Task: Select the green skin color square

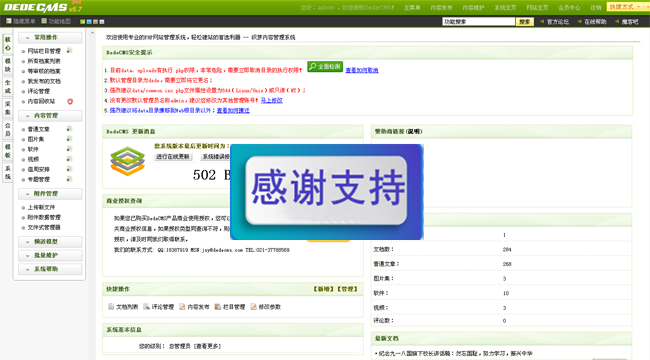Action: coord(82,22)
